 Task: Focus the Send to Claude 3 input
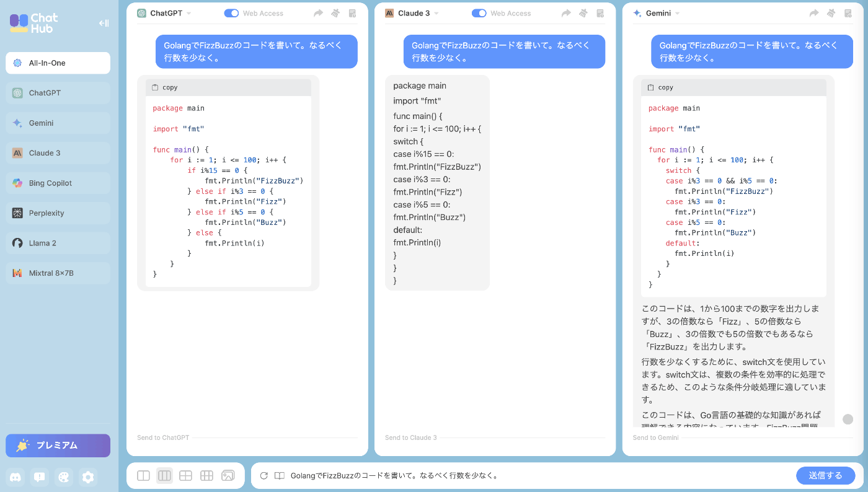click(x=495, y=437)
